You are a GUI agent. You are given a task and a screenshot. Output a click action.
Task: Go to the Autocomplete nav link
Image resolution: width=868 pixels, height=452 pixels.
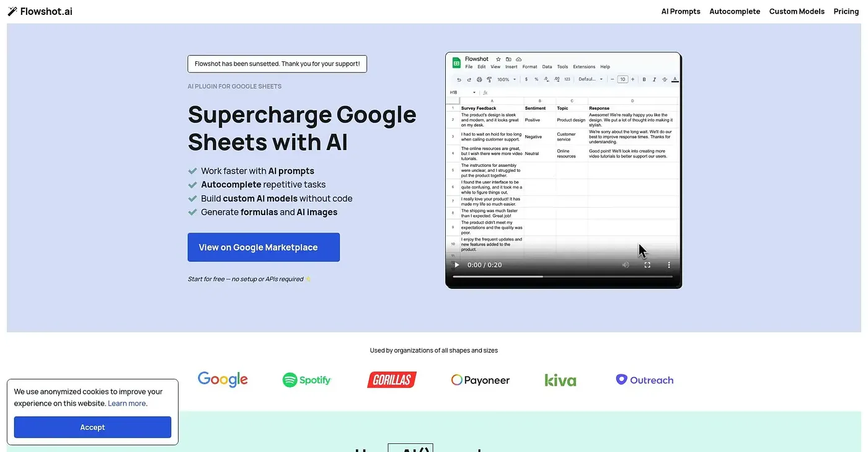[x=735, y=11]
